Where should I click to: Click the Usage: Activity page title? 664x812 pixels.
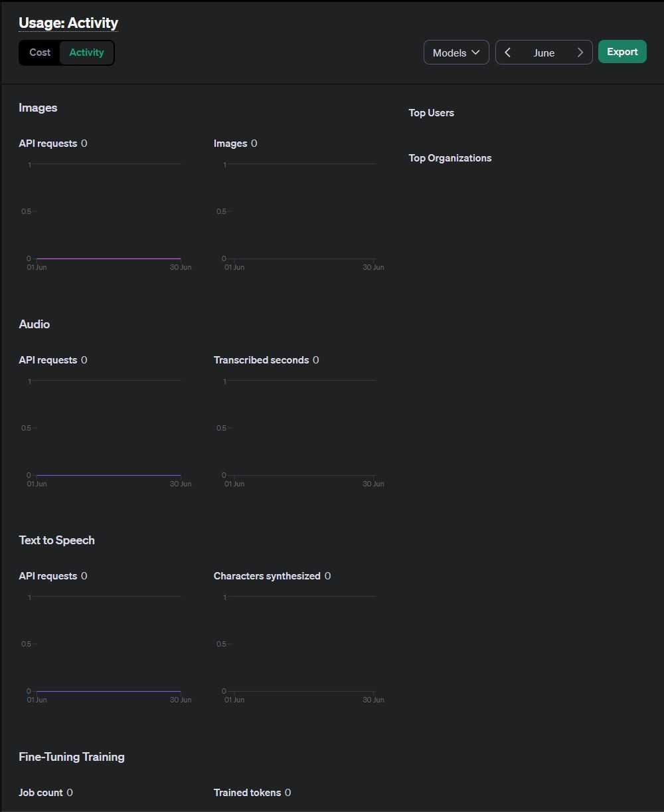coord(68,23)
